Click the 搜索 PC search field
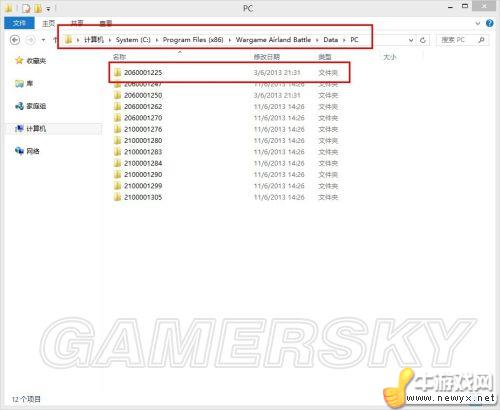The width and height of the screenshot is (500, 410). click(457, 40)
